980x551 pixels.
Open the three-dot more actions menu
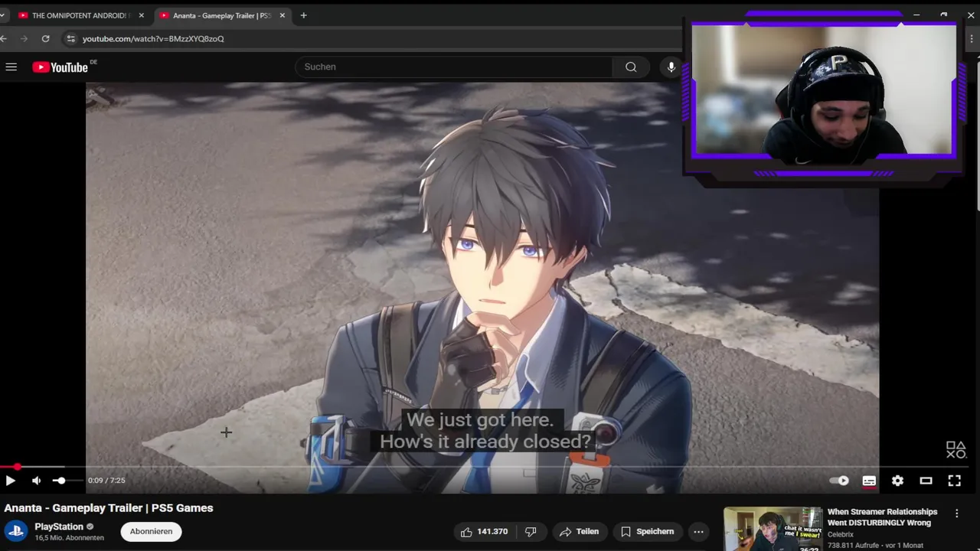698,531
